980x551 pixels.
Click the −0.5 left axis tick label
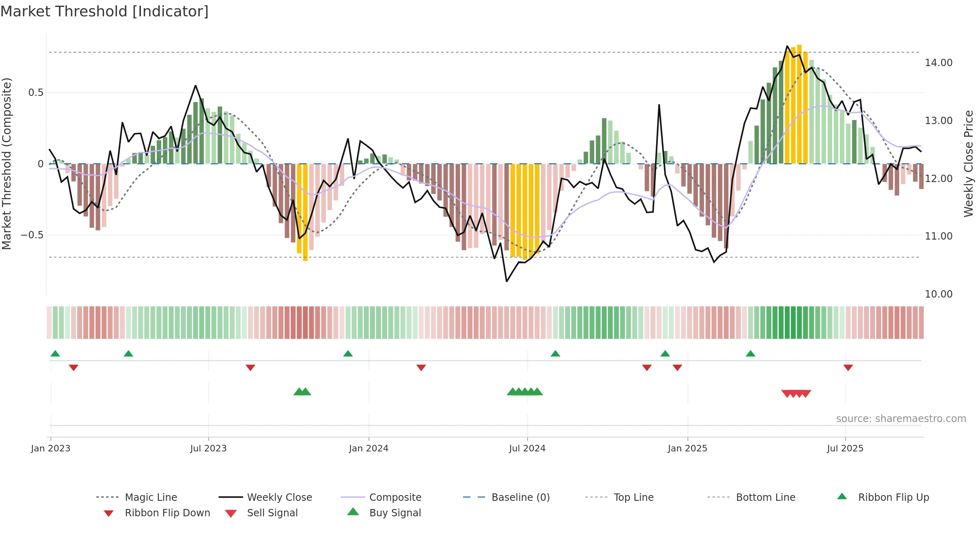point(32,235)
